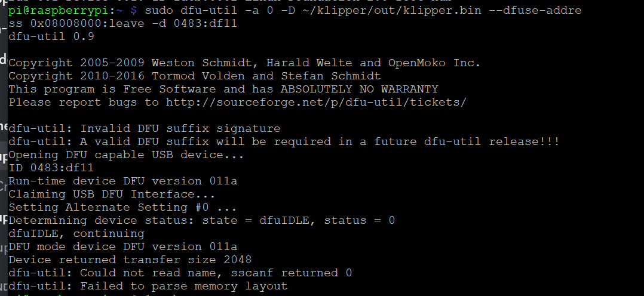The width and height of the screenshot is (644, 296).
Task: Click the Tormod Volden copyright 2010-2016 line
Action: pyautogui.click(x=195, y=76)
